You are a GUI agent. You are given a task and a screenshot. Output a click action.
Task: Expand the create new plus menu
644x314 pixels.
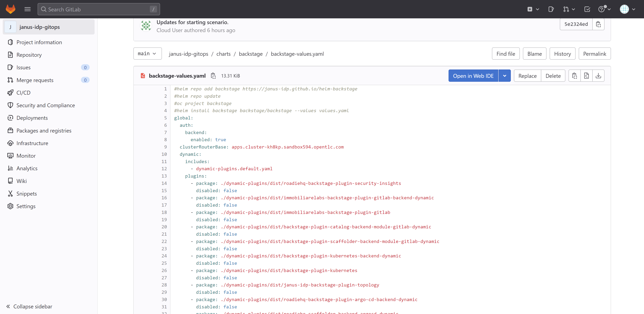coord(533,9)
